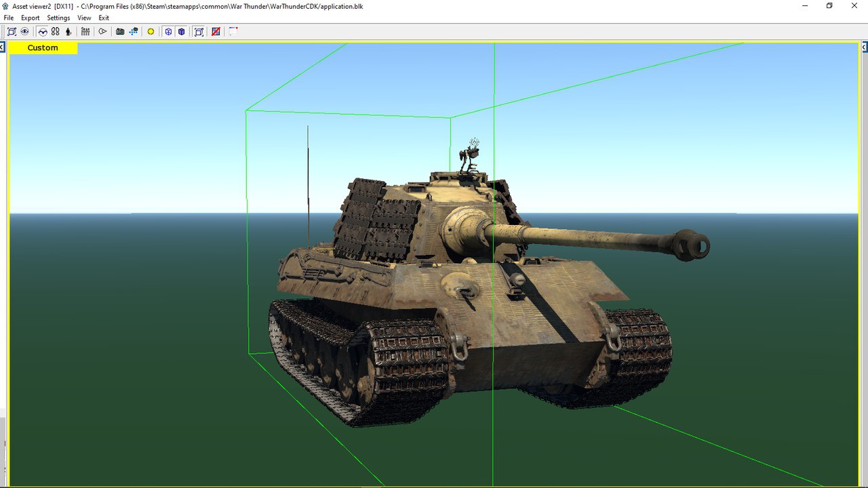Screen dimensions: 868x488
Task: Click the blue pixel grid icon
Action: pos(133,32)
